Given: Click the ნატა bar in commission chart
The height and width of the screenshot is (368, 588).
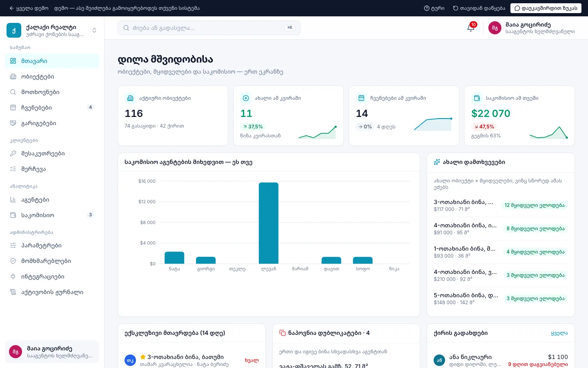Looking at the screenshot, I should tap(174, 258).
